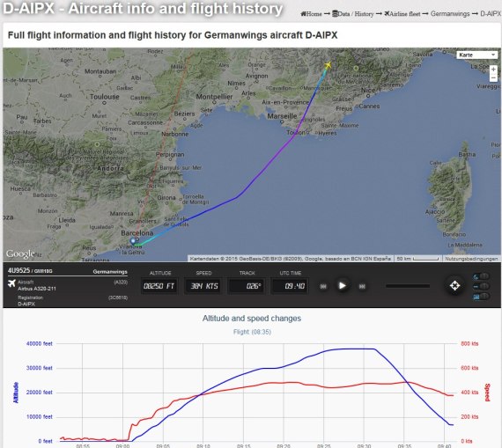Zoom out the map with minus button
The image size is (502, 448).
coord(493,77)
